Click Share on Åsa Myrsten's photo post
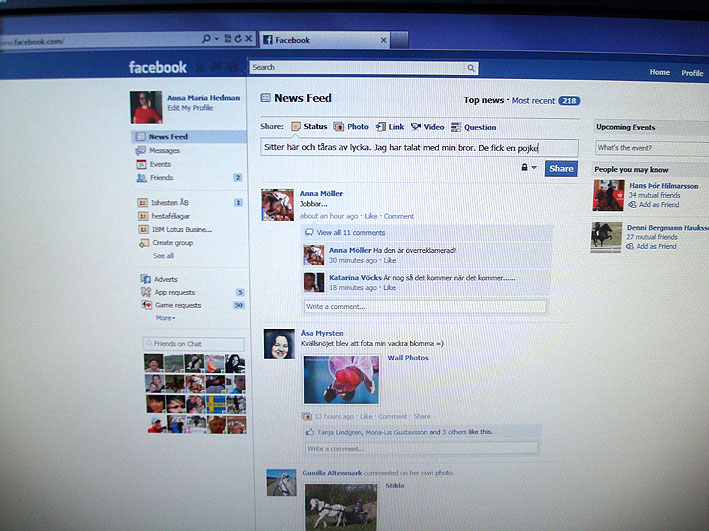The height and width of the screenshot is (531, 709). tap(422, 417)
